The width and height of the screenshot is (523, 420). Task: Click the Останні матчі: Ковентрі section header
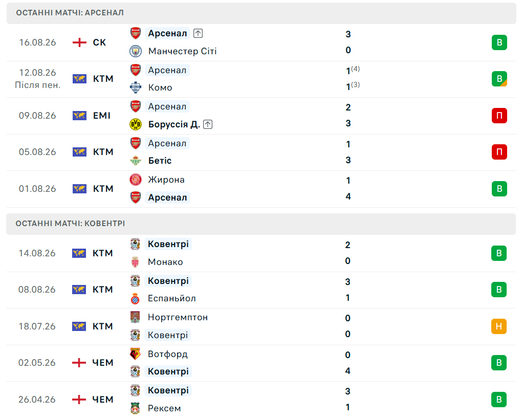[261, 224]
